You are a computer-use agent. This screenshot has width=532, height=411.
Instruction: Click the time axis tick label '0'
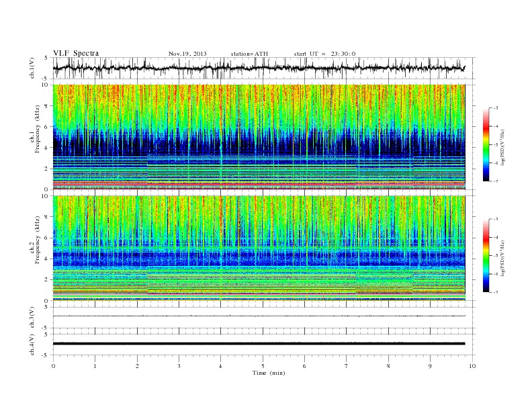(53, 366)
